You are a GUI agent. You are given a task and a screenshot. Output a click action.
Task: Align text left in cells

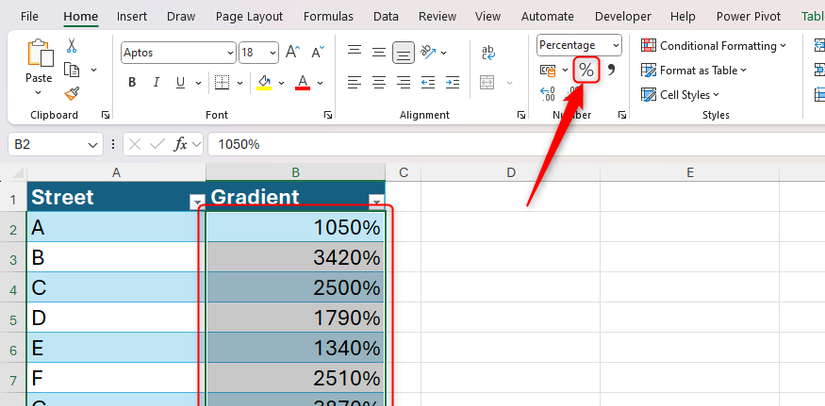point(355,83)
